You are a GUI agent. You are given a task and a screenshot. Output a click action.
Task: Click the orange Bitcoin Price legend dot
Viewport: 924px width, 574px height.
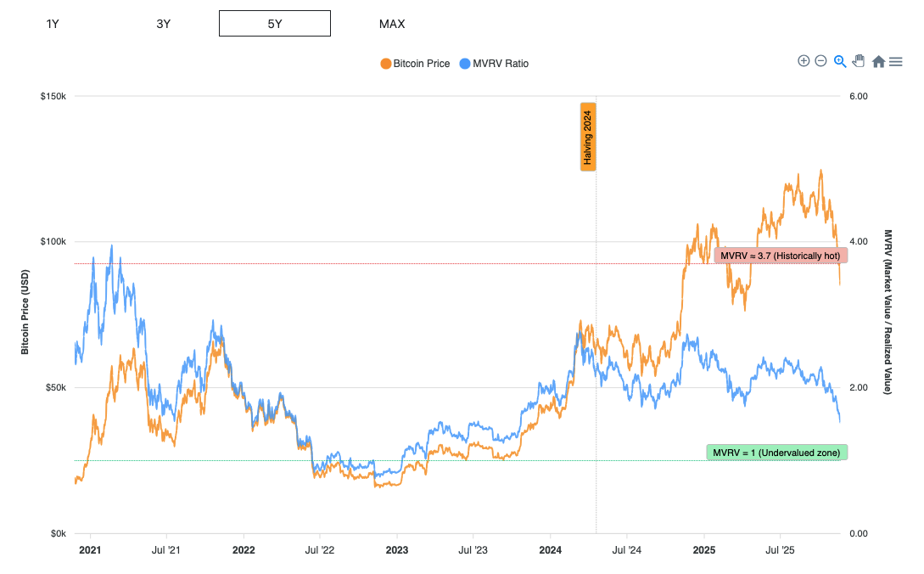click(x=386, y=63)
